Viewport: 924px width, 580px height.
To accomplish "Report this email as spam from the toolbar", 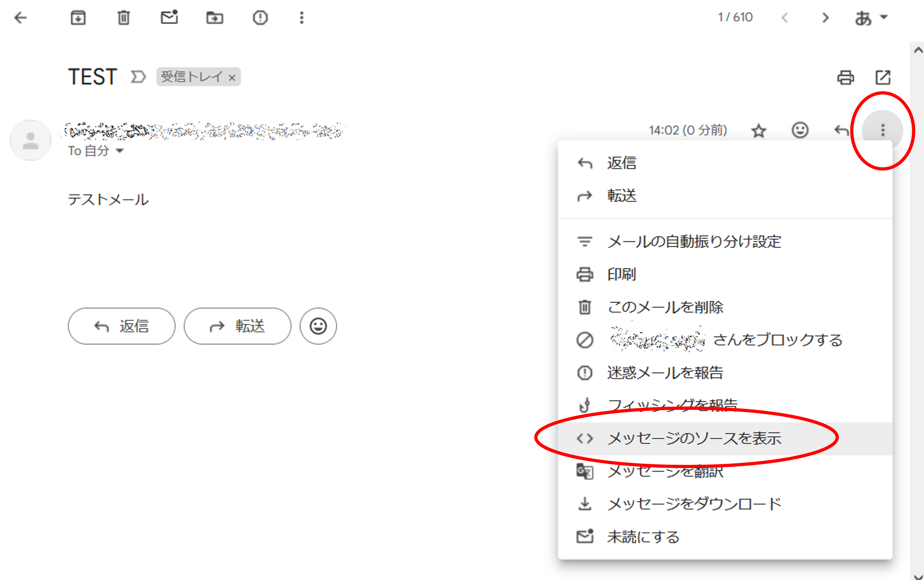I will coord(260,17).
